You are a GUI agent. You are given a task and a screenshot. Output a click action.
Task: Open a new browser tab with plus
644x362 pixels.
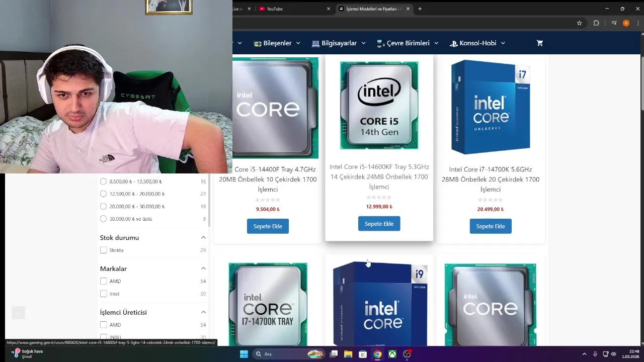pyautogui.click(x=420, y=9)
